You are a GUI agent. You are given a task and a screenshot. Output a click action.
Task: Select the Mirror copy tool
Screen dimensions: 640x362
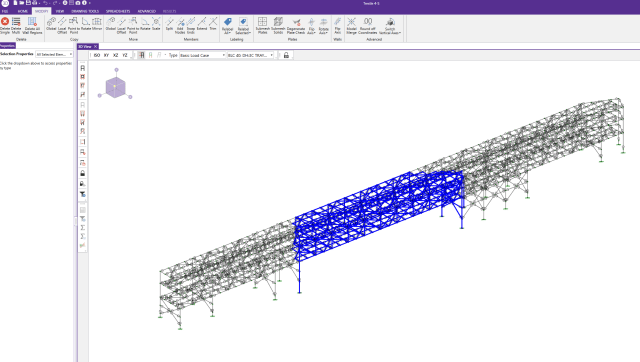pos(97,24)
